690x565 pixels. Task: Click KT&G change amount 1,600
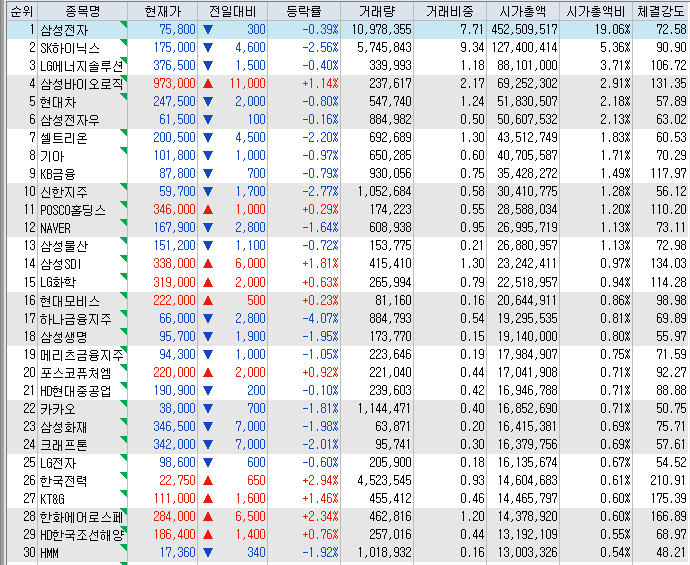(250, 499)
